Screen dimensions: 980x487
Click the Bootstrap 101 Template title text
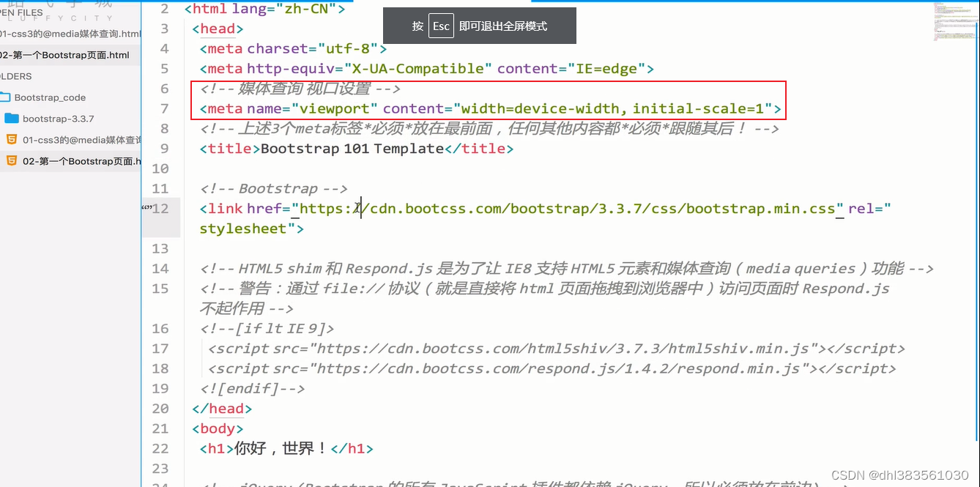click(352, 149)
